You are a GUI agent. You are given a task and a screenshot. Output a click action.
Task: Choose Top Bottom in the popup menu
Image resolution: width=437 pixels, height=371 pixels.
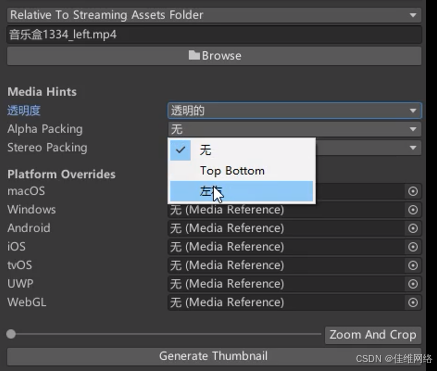tap(242, 171)
